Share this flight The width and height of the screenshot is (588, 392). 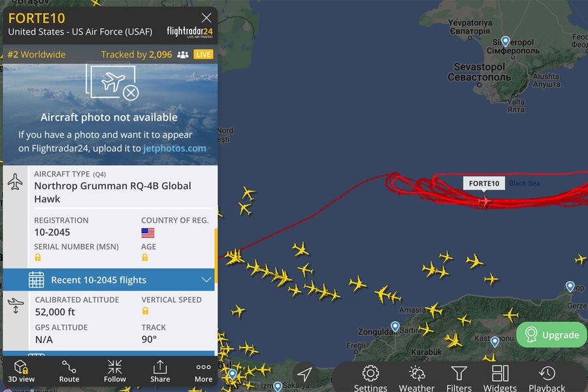point(160,371)
